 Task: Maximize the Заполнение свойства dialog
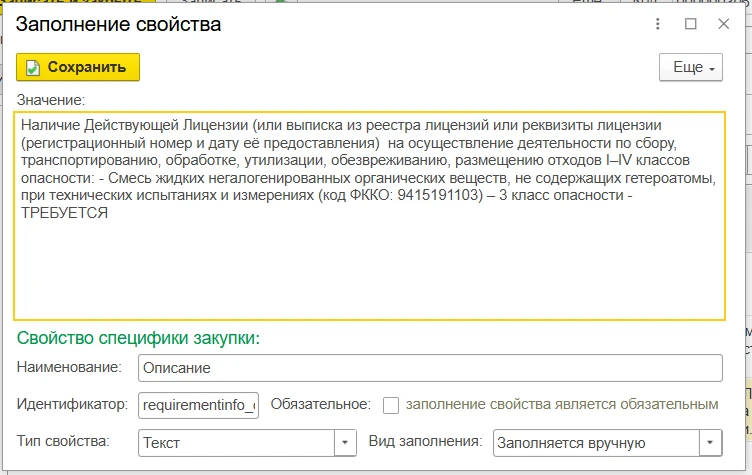(x=691, y=24)
